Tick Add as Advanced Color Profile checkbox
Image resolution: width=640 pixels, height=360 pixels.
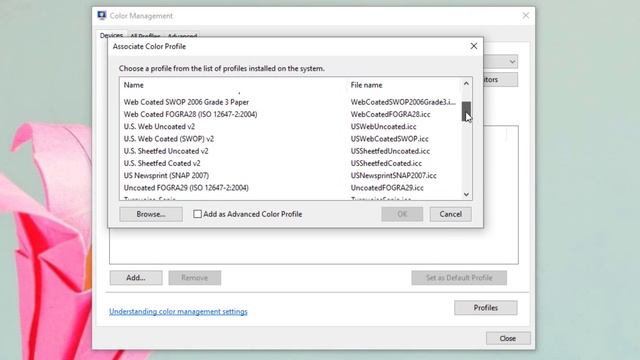197,214
